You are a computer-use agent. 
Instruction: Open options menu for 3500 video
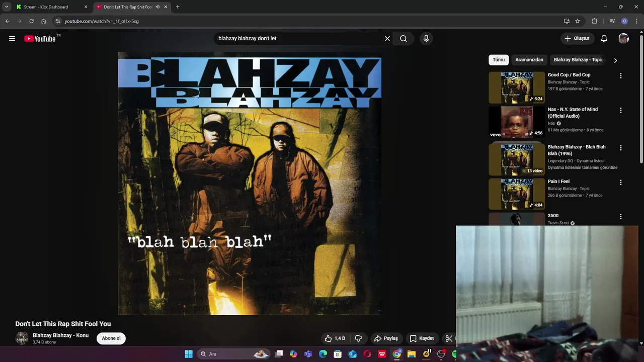click(x=620, y=217)
